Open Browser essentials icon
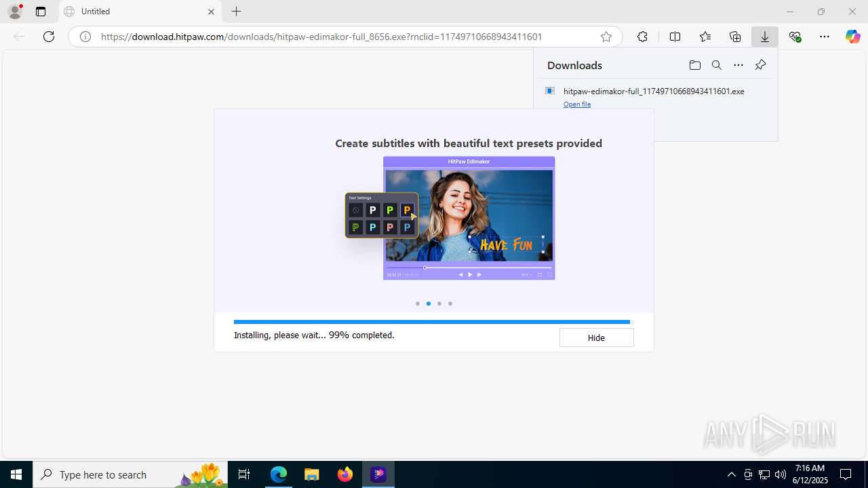This screenshot has width=868, height=488. [795, 37]
